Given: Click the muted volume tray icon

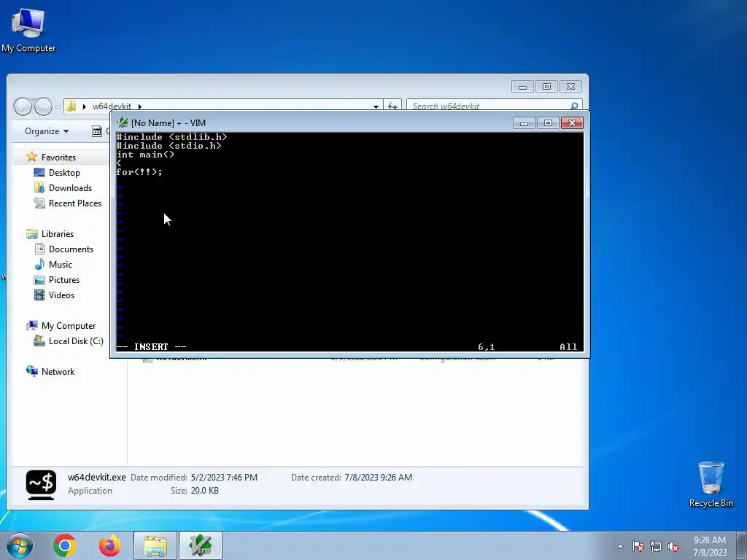Looking at the screenshot, I should coord(673,546).
